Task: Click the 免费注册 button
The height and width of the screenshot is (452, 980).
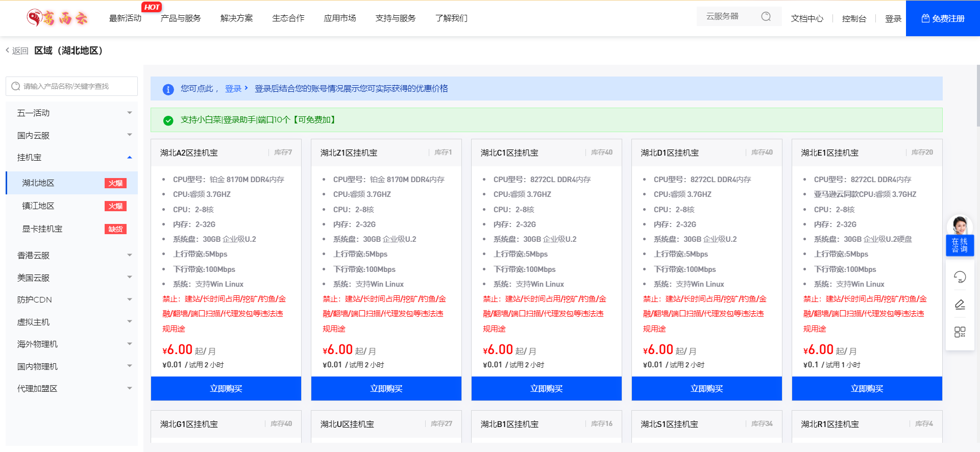Action: (x=942, y=18)
